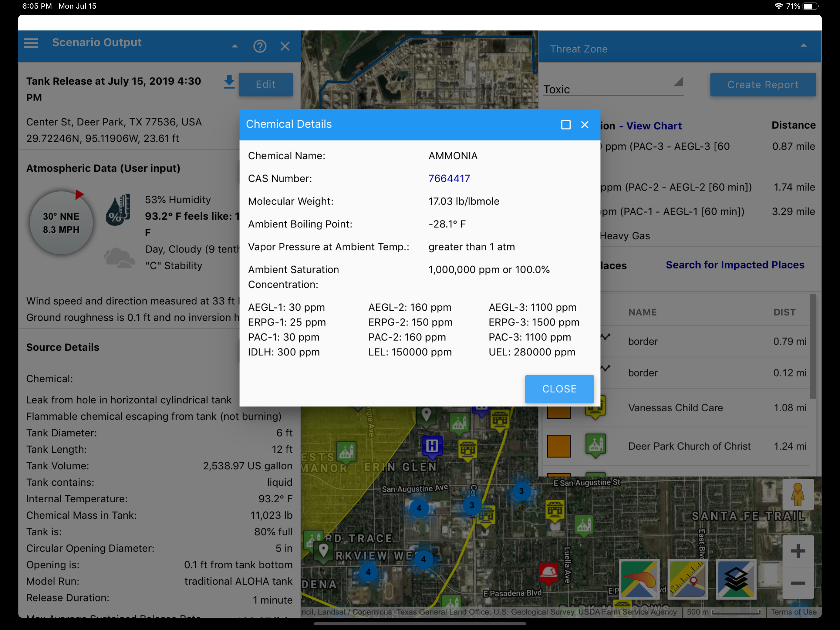Open the measure distance ruler map tool

[x=688, y=579]
